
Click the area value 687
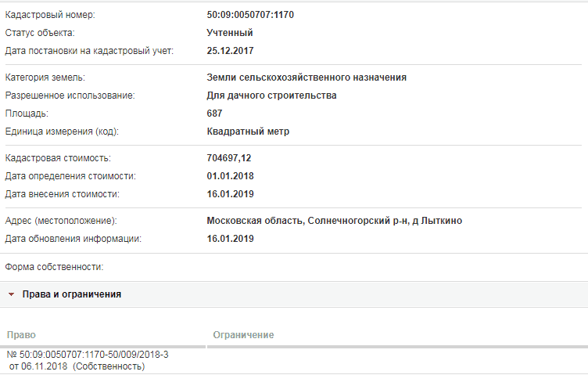click(214, 114)
